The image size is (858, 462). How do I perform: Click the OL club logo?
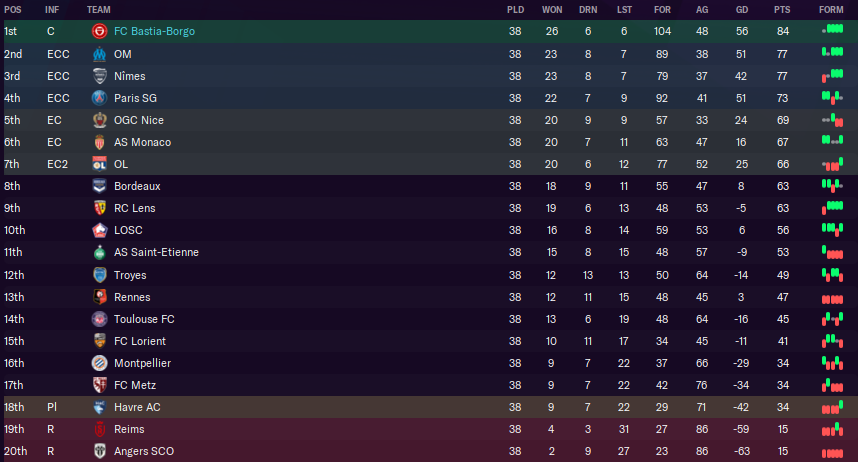point(99,164)
